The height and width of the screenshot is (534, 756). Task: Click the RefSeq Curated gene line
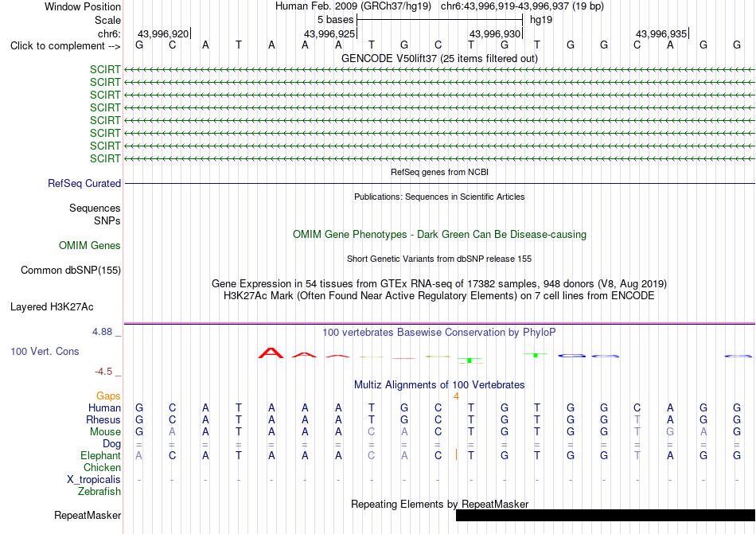pos(440,183)
